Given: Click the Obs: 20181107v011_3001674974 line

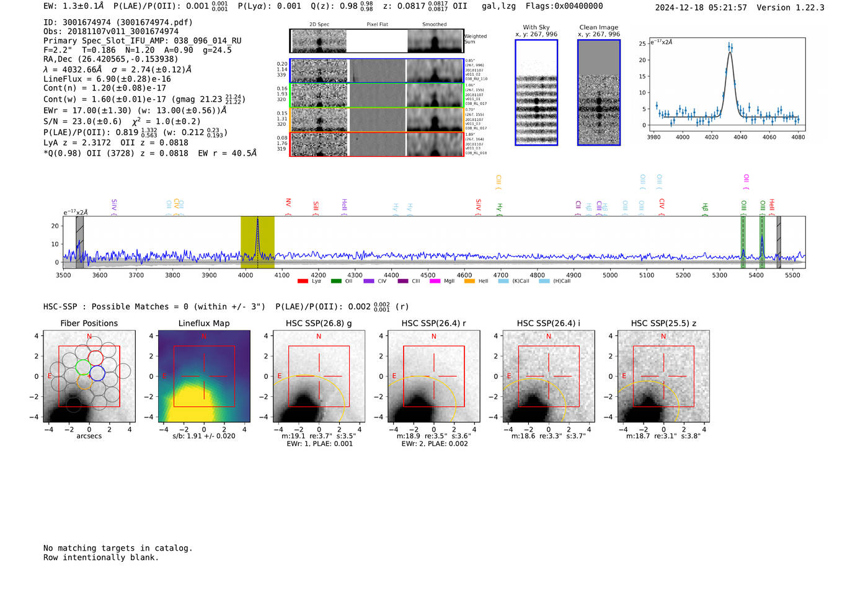Looking at the screenshot, I should click(x=111, y=31).
